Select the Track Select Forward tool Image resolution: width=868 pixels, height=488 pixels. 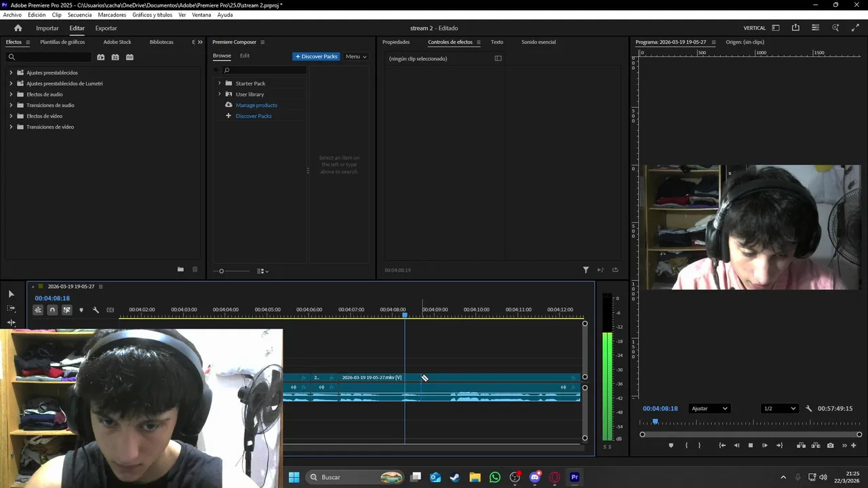pos(11,308)
